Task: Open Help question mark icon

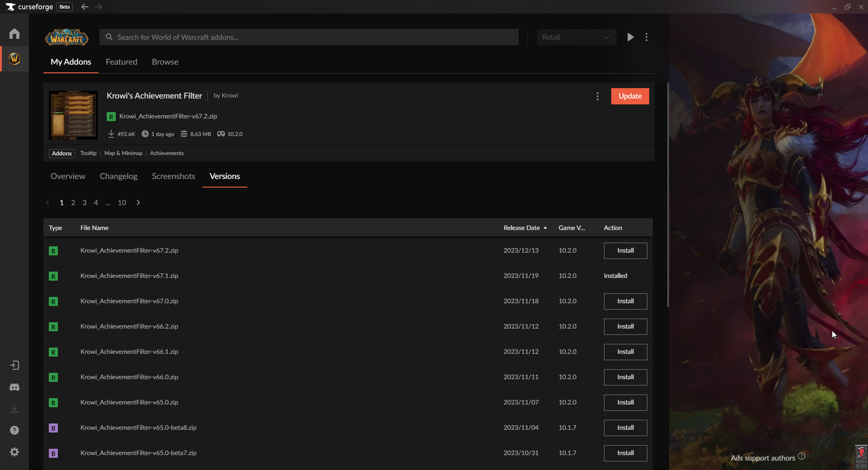Action: [x=14, y=430]
